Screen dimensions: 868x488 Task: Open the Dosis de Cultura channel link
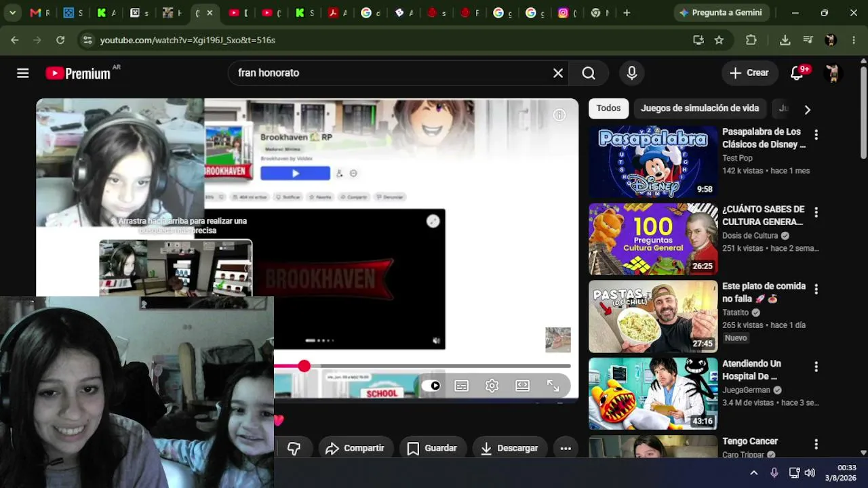750,236
